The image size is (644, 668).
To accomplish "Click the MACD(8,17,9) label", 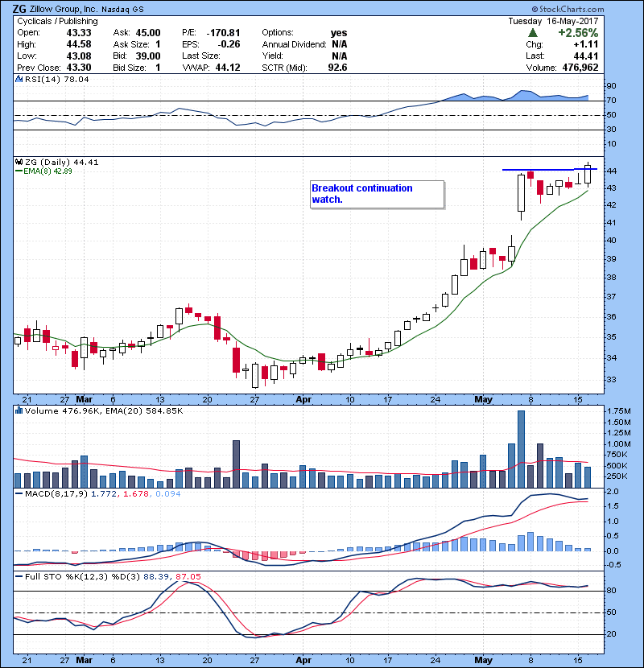I will [x=56, y=494].
